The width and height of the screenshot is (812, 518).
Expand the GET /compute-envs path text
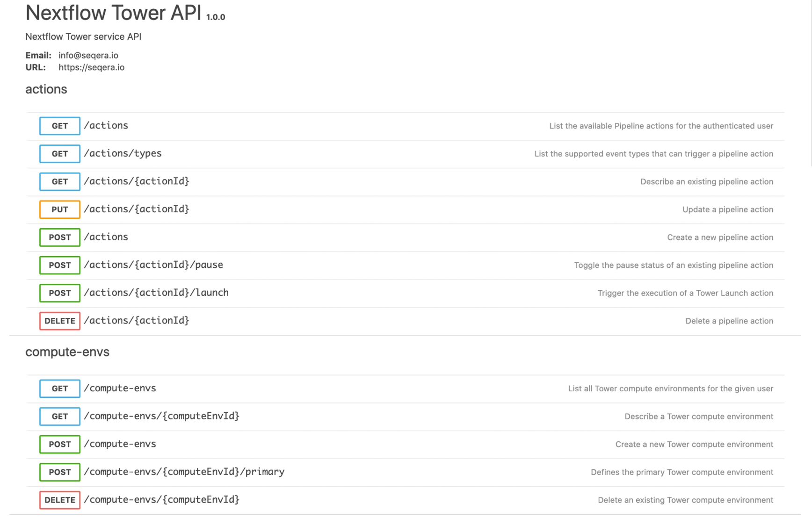coord(120,388)
